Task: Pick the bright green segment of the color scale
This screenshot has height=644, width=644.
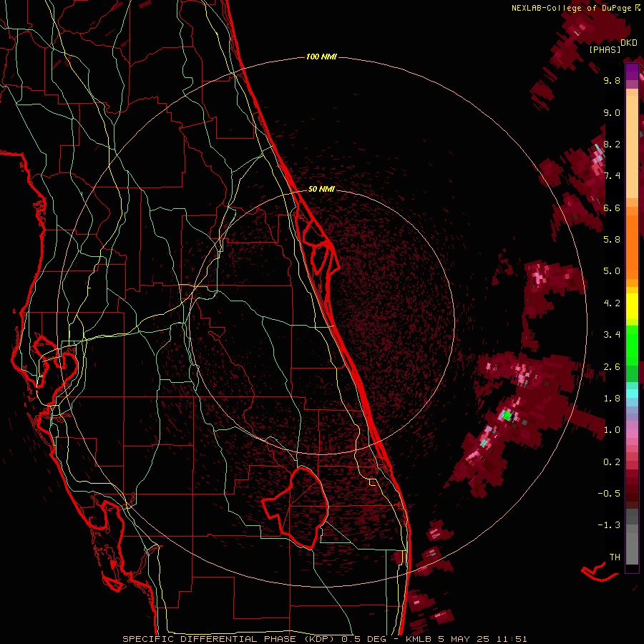Action: [x=632, y=346]
